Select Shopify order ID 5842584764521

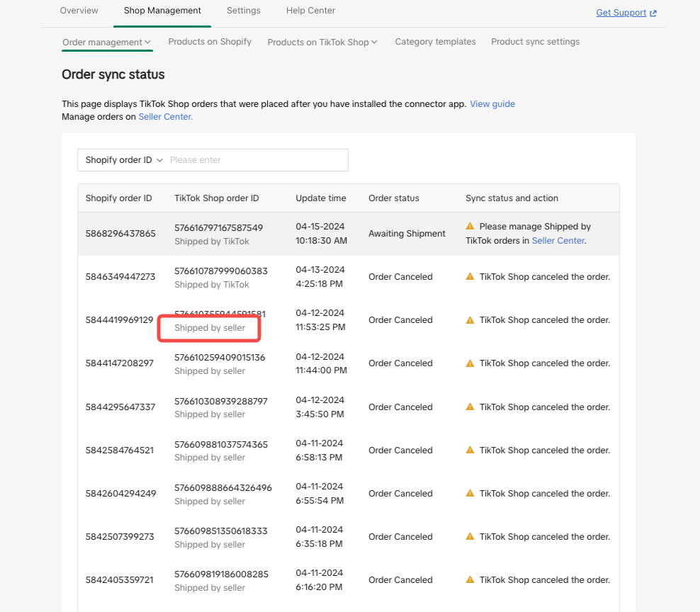(x=119, y=450)
